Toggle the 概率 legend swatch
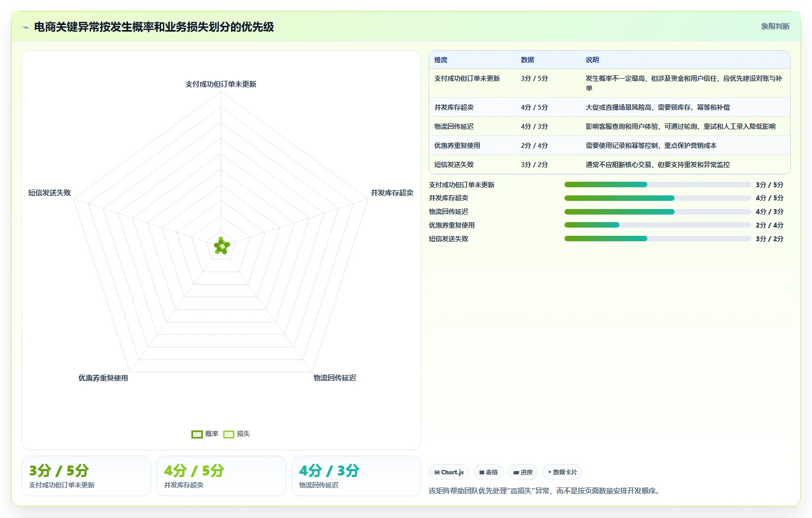The width and height of the screenshot is (812, 518). pyautogui.click(x=197, y=434)
